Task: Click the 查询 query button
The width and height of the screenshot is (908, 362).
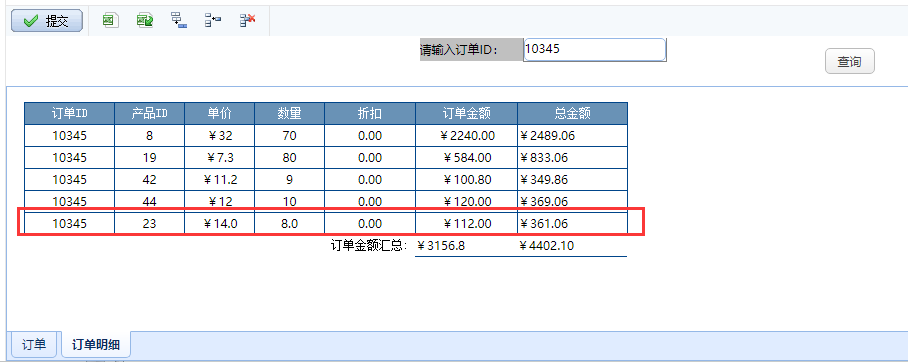Action: pyautogui.click(x=850, y=62)
